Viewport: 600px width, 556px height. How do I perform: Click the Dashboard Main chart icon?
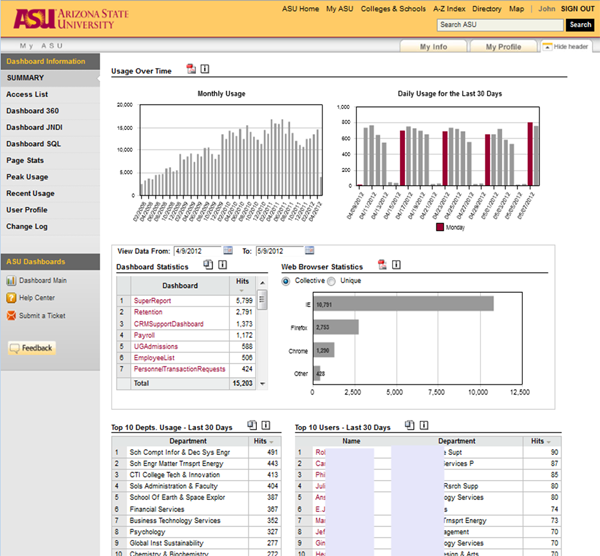click(x=11, y=281)
